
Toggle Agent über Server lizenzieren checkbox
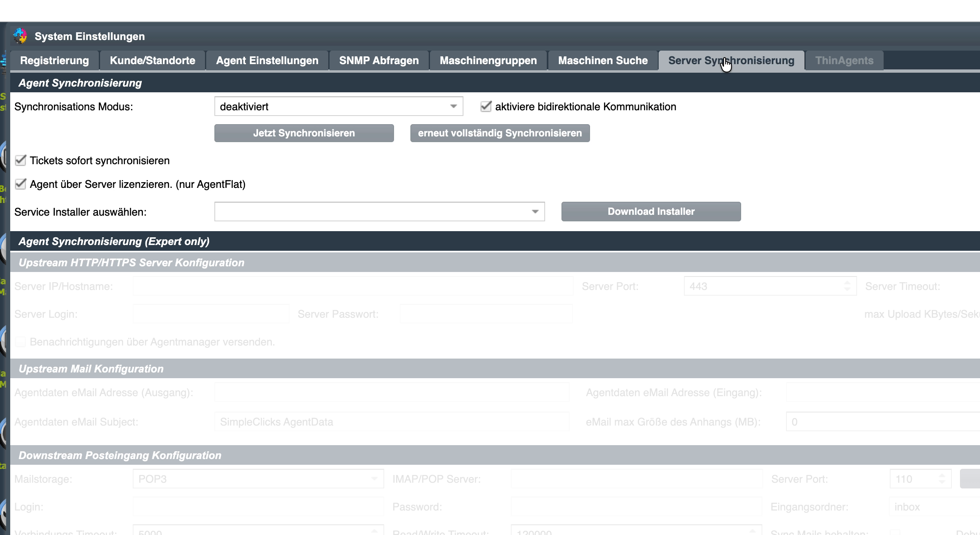coord(20,184)
